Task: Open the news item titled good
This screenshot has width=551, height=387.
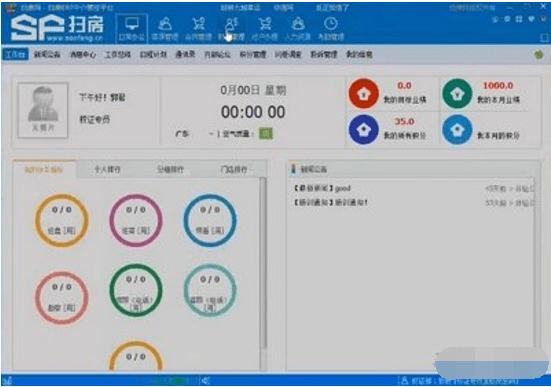Action: coord(323,188)
